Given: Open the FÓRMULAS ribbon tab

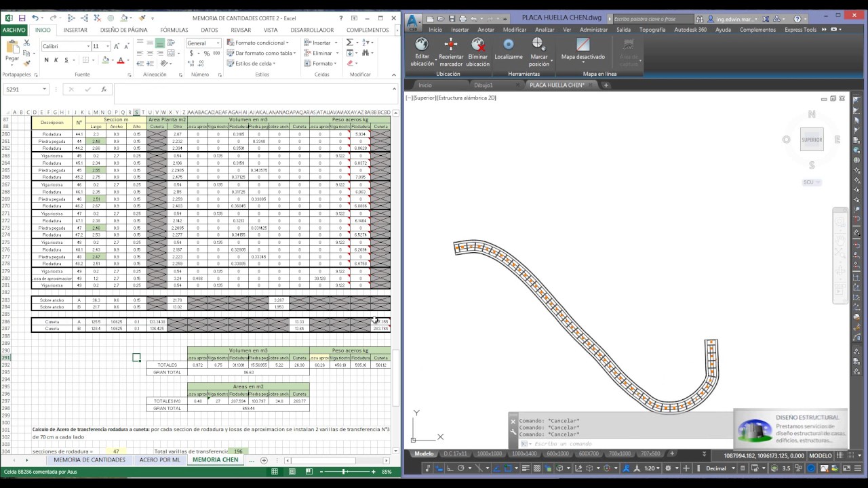Looking at the screenshot, I should coord(174,30).
